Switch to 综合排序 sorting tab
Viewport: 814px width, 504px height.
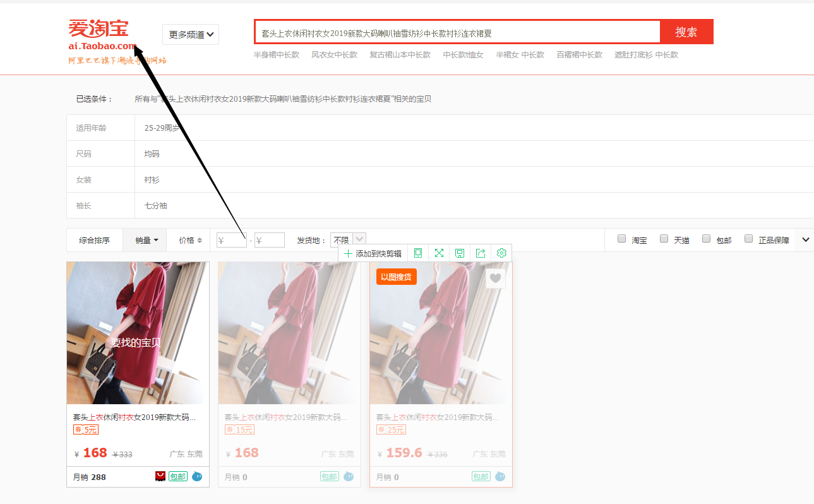(x=94, y=240)
